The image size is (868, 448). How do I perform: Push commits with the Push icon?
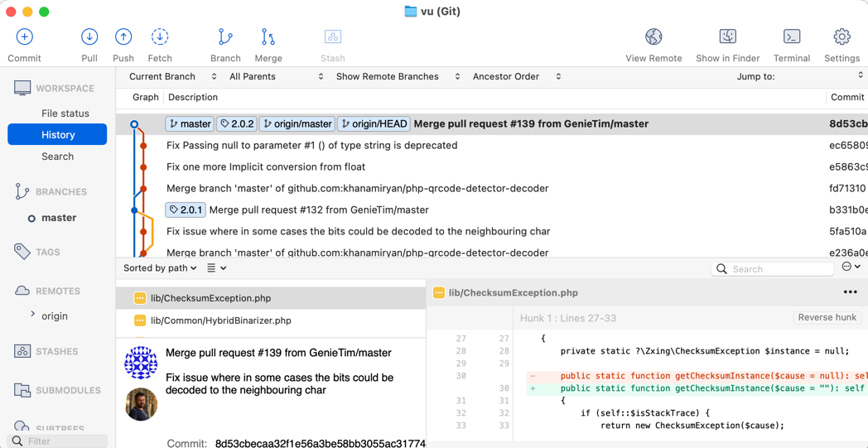click(123, 37)
